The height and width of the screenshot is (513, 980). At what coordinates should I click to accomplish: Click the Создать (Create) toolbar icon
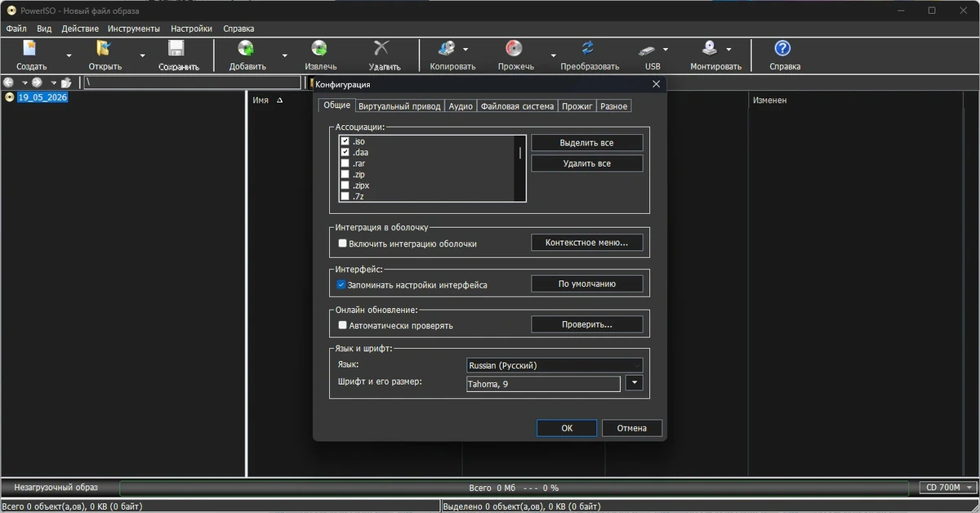31,49
